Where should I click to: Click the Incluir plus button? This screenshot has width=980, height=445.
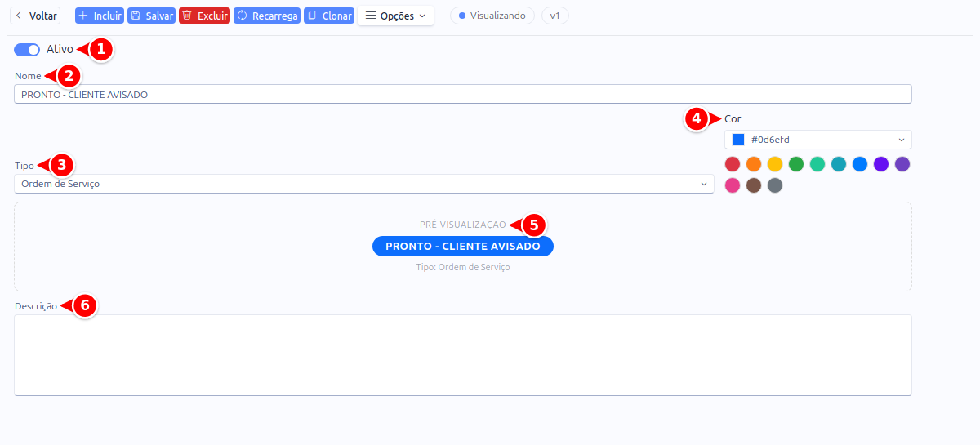[x=100, y=16]
